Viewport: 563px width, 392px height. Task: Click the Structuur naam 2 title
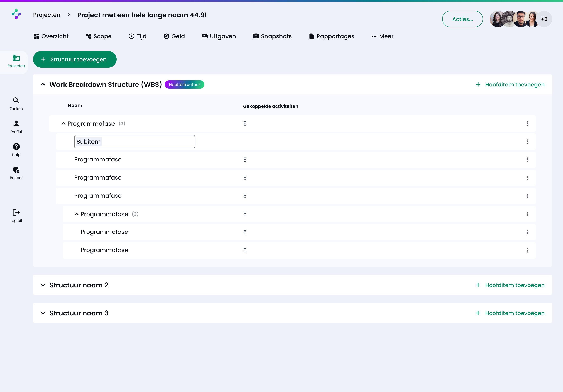point(79,285)
